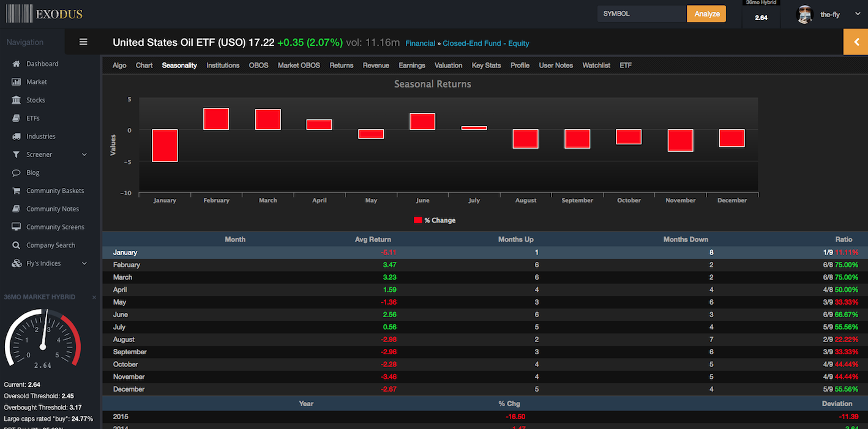Viewport: 868px width, 429px height.
Task: Select the ETF tab
Action: coord(626,65)
